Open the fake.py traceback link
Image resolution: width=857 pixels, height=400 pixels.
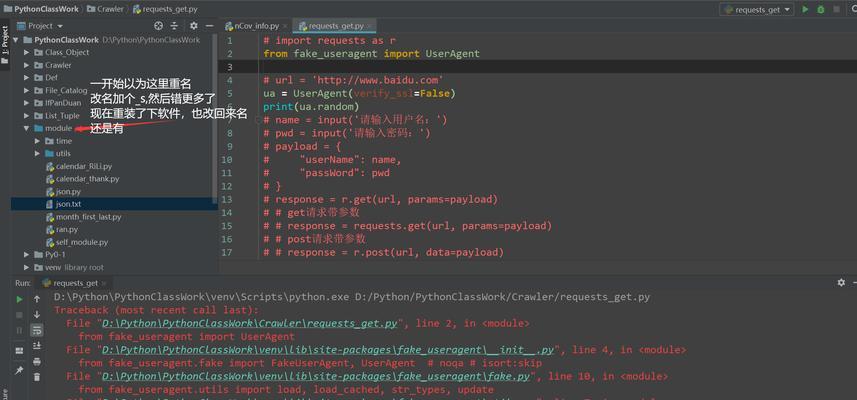(316, 377)
